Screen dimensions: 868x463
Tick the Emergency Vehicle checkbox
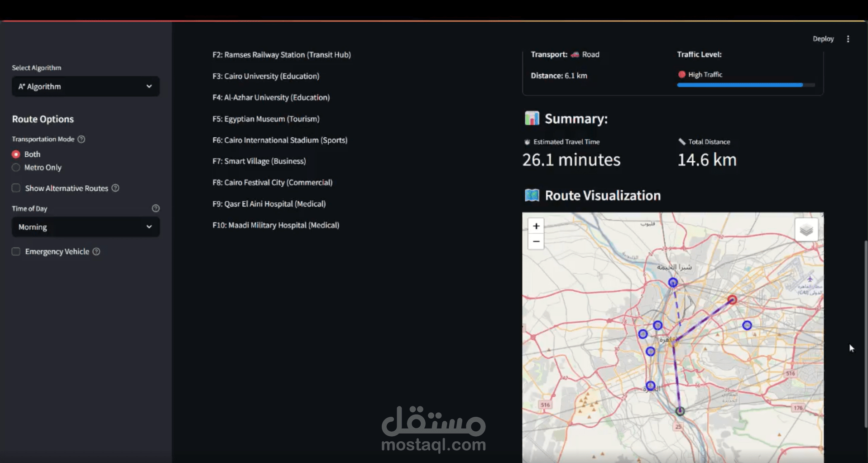click(16, 251)
